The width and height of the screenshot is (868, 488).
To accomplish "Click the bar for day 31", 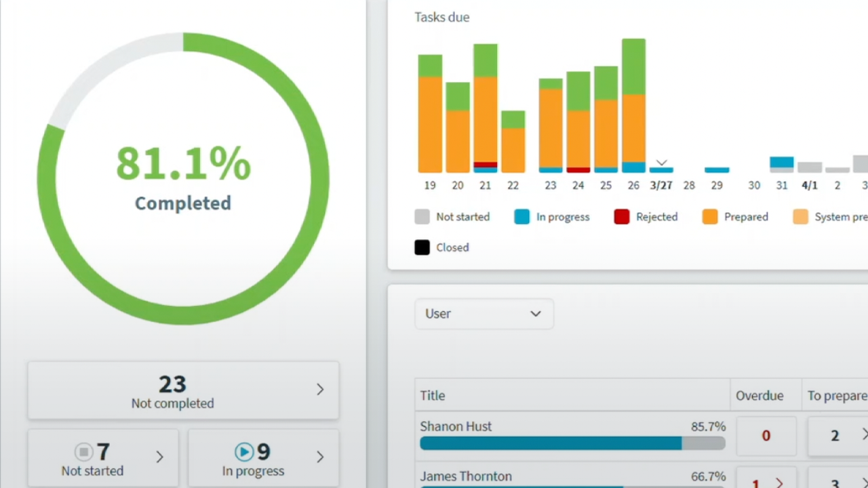I will 782,165.
